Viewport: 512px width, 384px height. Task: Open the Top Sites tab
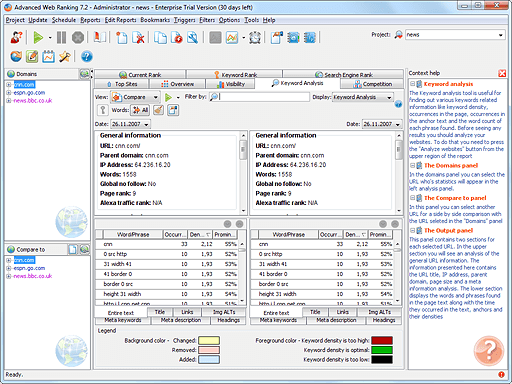pos(121,84)
